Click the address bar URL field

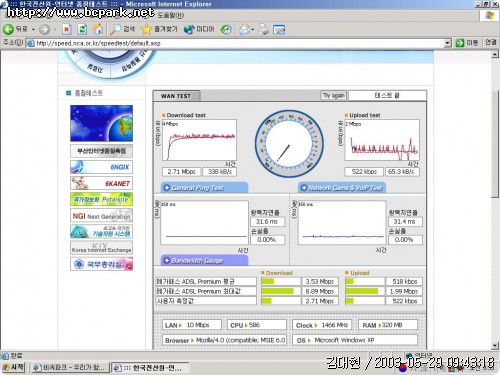(x=235, y=43)
